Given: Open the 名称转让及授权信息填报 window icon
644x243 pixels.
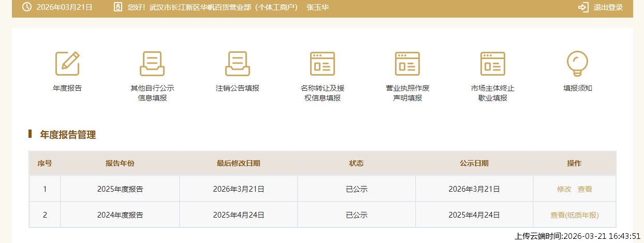Looking at the screenshot, I should point(323,63).
